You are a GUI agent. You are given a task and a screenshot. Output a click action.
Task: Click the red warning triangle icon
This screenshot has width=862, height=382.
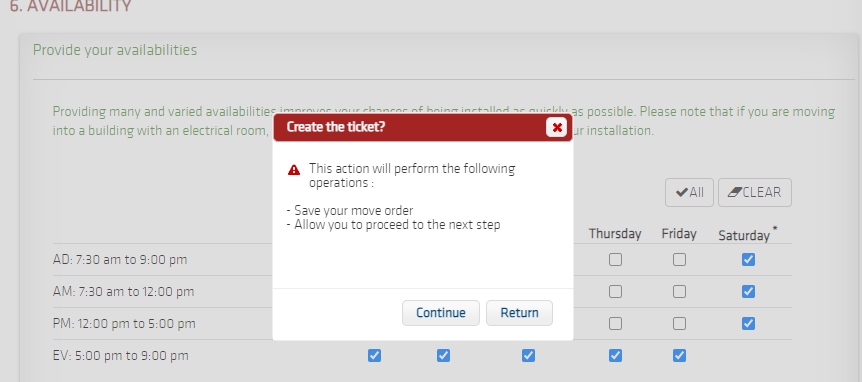(294, 169)
